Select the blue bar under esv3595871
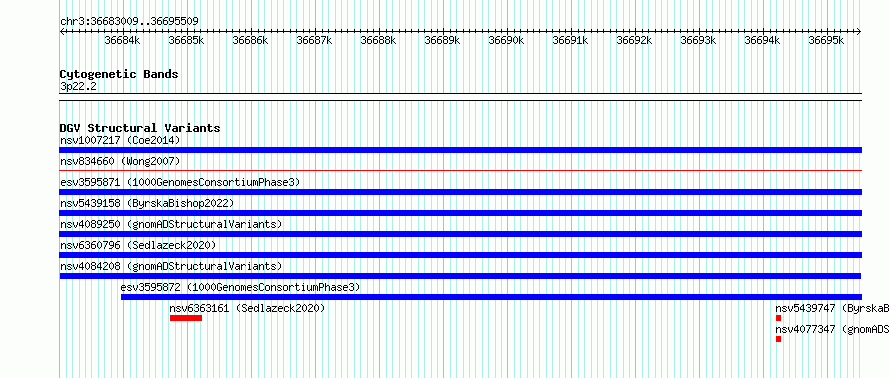 (x=461, y=192)
